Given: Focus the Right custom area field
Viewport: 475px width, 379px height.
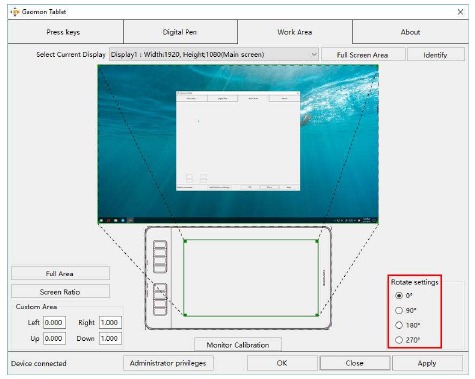Looking at the screenshot, I should (x=110, y=323).
